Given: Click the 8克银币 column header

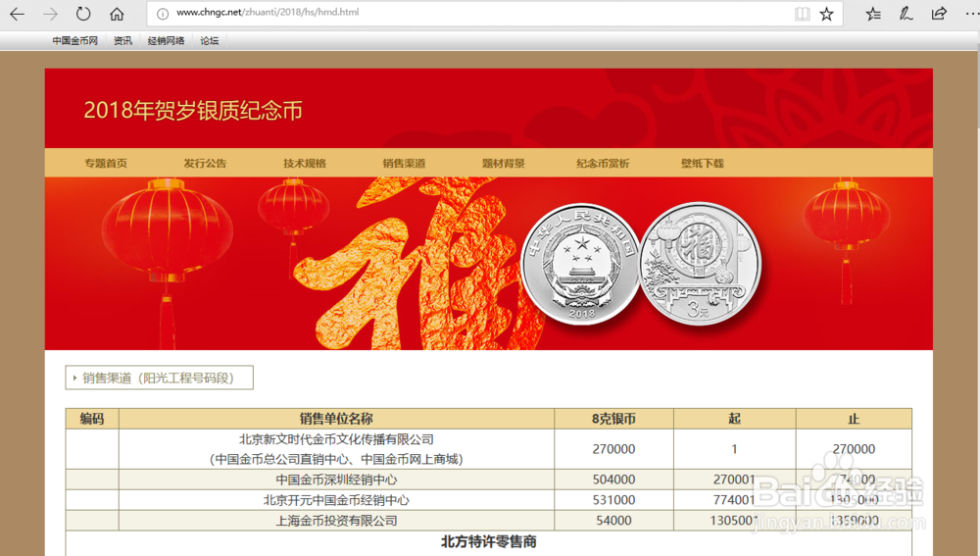Looking at the screenshot, I should pyautogui.click(x=613, y=419).
